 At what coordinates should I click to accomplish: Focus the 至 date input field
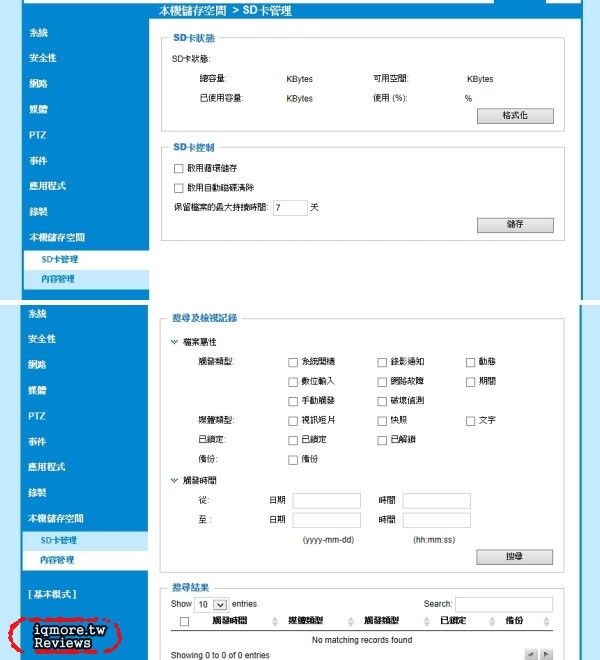(327, 520)
